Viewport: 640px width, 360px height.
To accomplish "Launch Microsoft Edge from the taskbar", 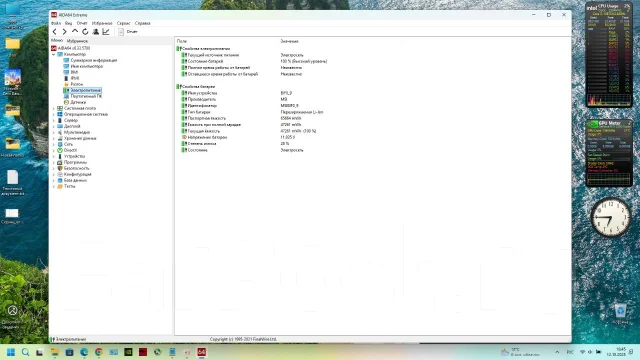I will 84,352.
